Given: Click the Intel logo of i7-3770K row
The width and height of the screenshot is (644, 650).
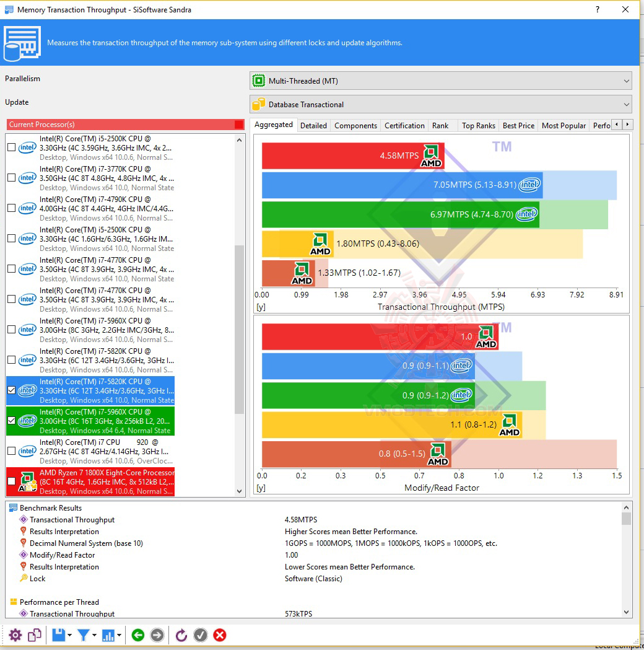Looking at the screenshot, I should pyautogui.click(x=27, y=178).
